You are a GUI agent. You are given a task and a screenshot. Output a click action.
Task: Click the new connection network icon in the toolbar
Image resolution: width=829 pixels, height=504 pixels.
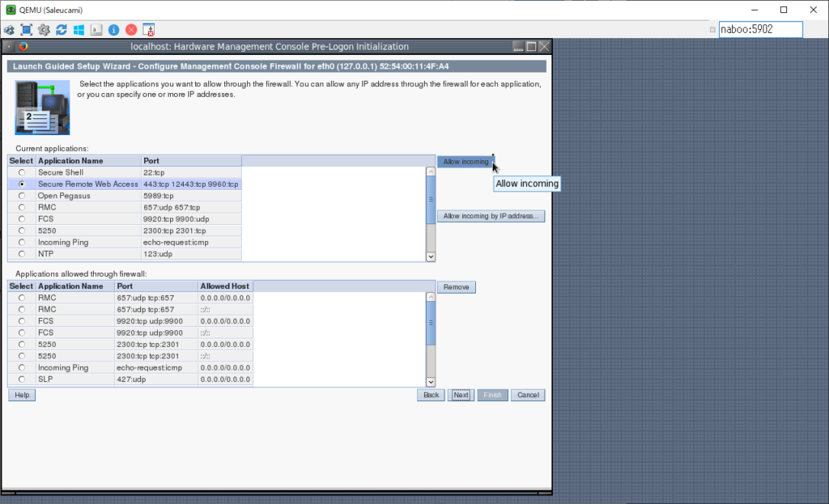[x=9, y=30]
